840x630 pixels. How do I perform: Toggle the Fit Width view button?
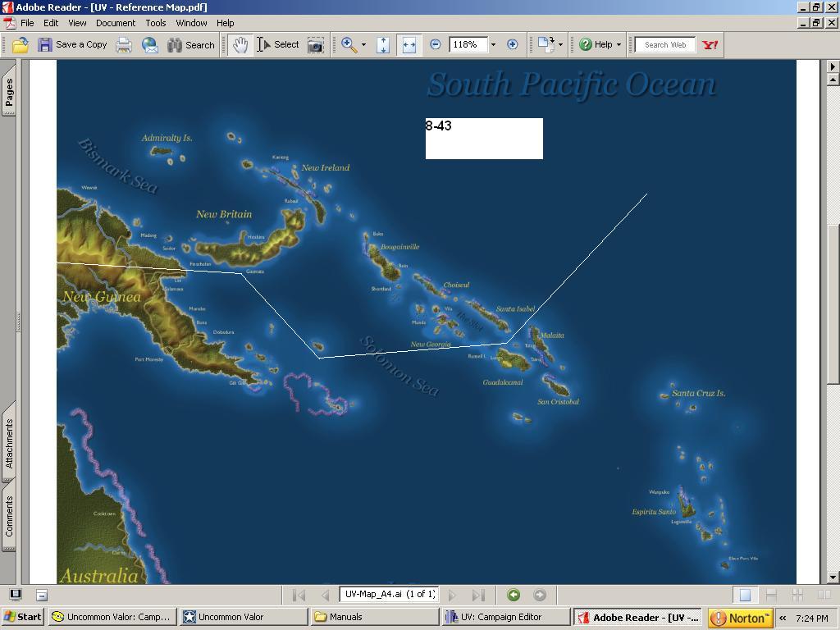[x=409, y=45]
